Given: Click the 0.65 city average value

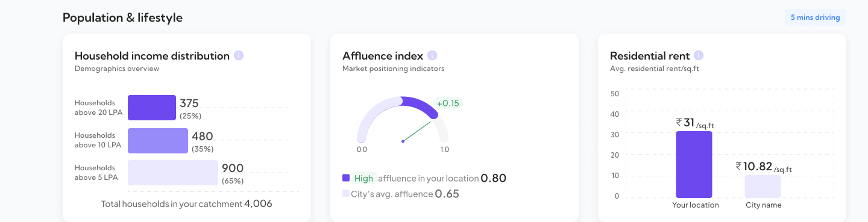Looking at the screenshot, I should click(x=447, y=194).
